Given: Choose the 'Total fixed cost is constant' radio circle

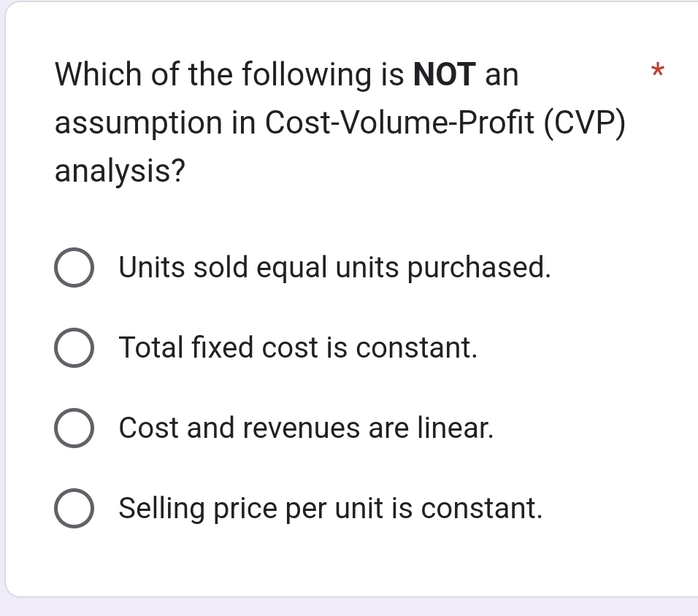Looking at the screenshot, I should click(73, 348).
